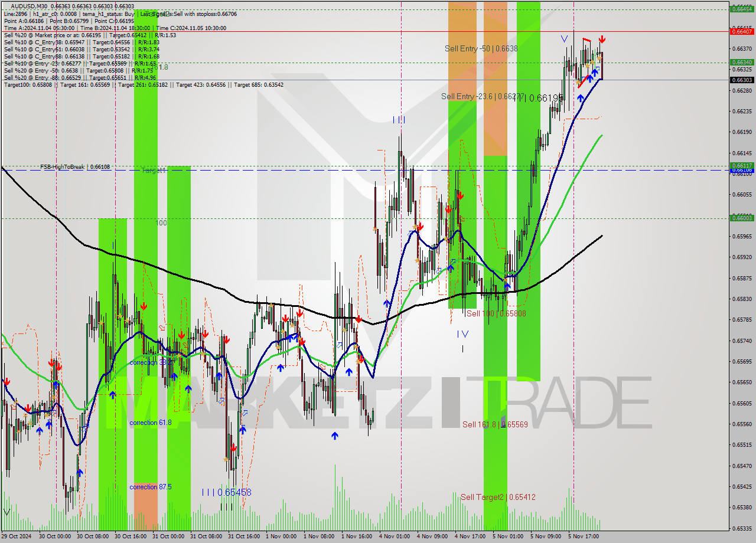Click the 'Target100: 0.65808' targets line
Image resolution: width=756 pixels, height=543 pixels.
click(144, 84)
